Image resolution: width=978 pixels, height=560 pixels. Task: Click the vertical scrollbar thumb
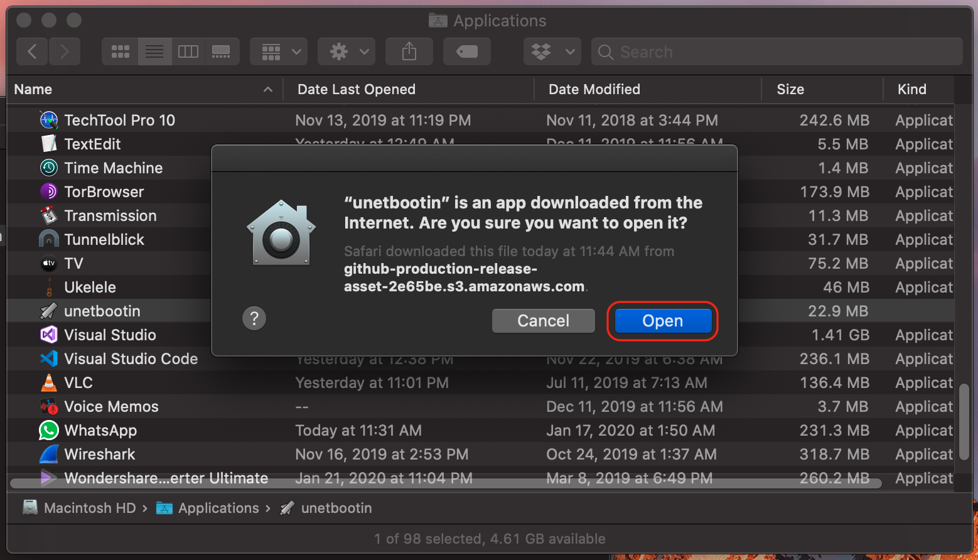[x=964, y=422]
